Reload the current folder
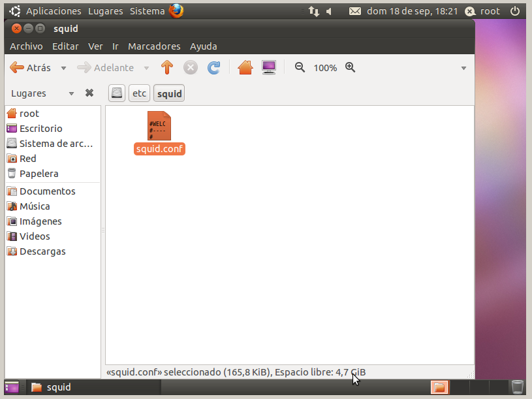The height and width of the screenshot is (399, 532). (213, 67)
